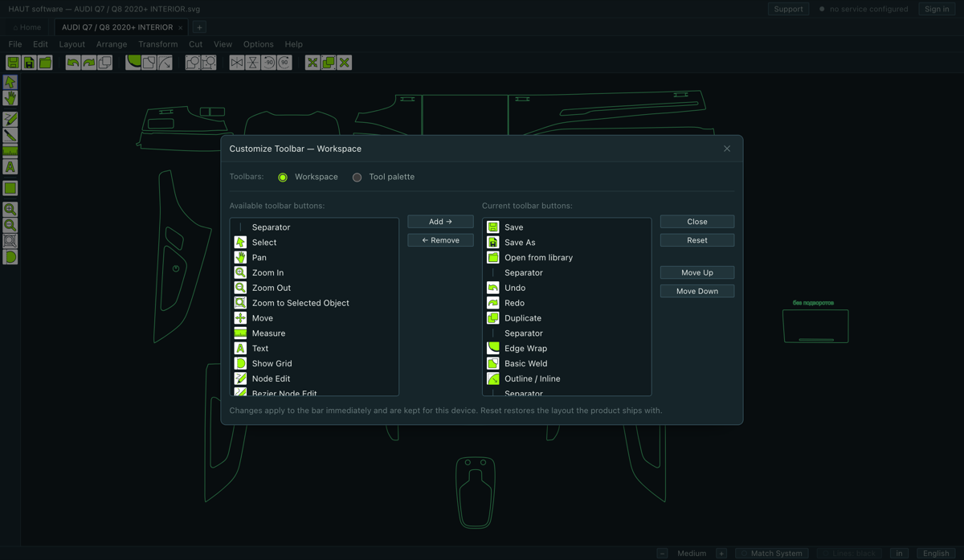Open the English language selector

tap(936, 553)
